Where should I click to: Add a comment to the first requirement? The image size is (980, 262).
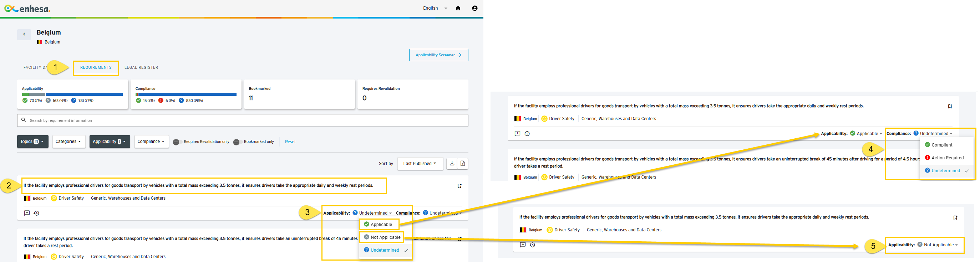point(27,213)
